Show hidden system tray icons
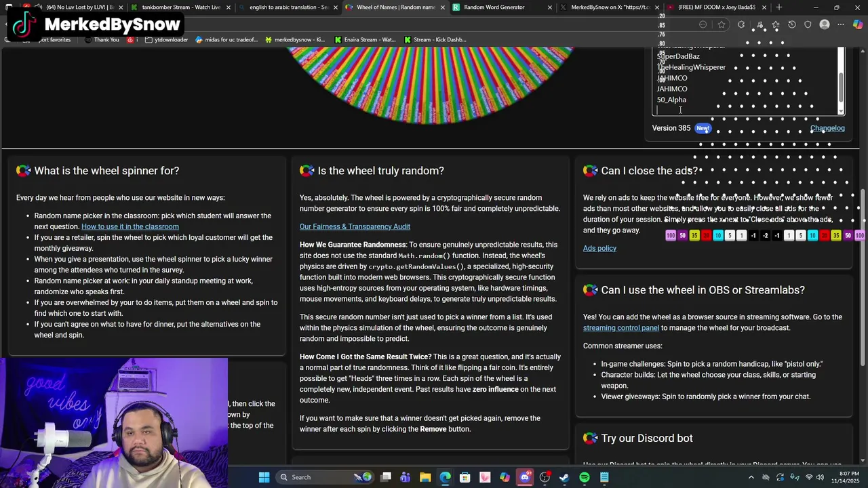This screenshot has width=868, height=488. tap(751, 477)
